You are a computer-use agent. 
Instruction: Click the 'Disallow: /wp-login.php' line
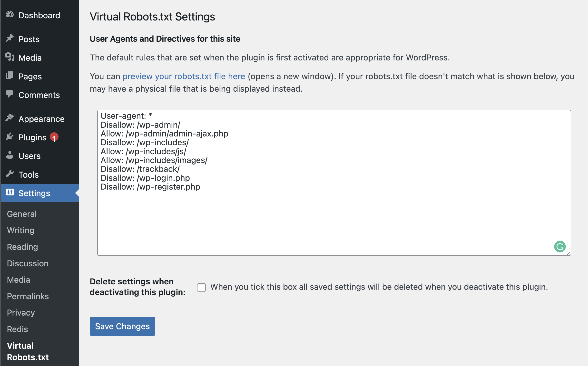pos(145,178)
